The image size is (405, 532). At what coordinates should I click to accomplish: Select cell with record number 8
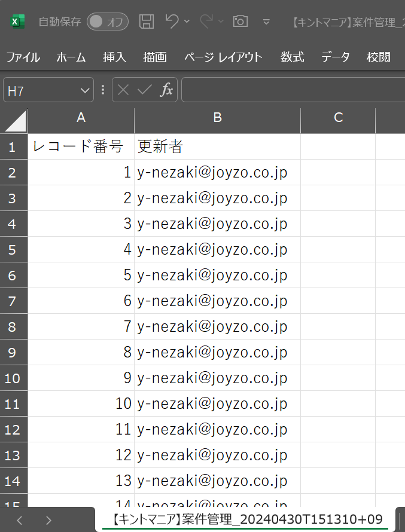[x=81, y=352]
